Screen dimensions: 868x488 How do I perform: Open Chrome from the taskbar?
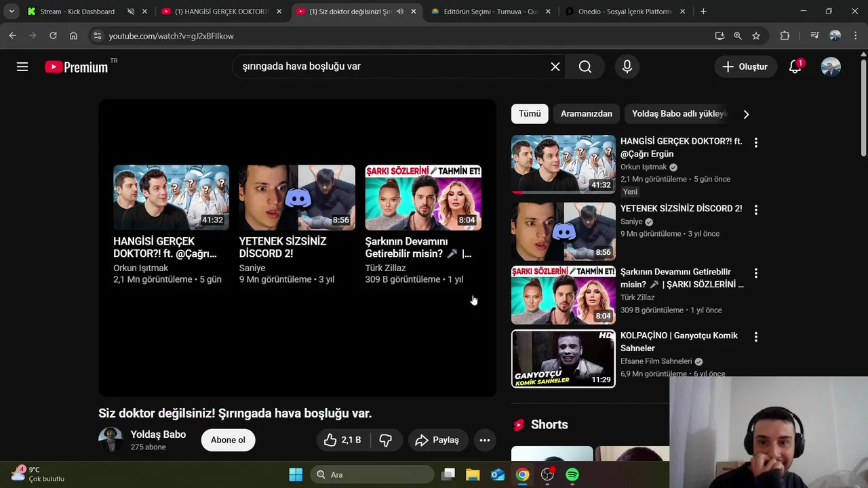[x=523, y=474]
